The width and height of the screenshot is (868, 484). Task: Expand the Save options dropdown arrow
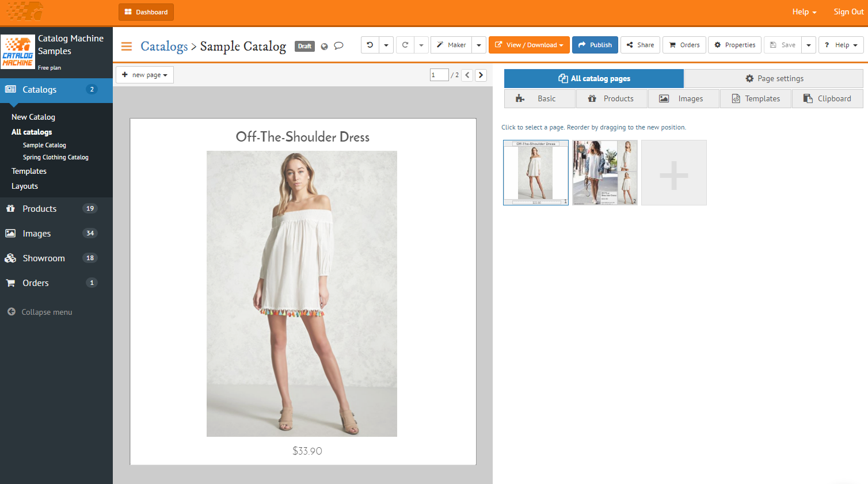pos(809,45)
